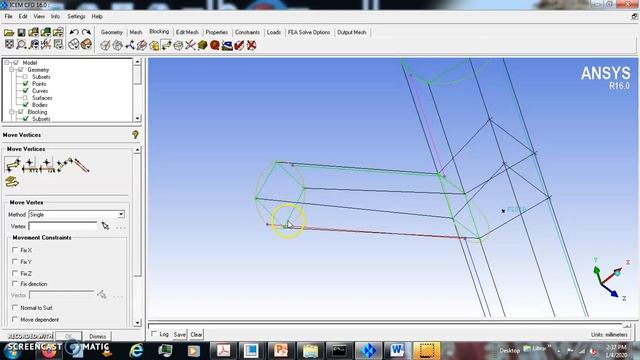Click the Check Blocks icon
This screenshot has width=640, height=360.
(x=239, y=45)
